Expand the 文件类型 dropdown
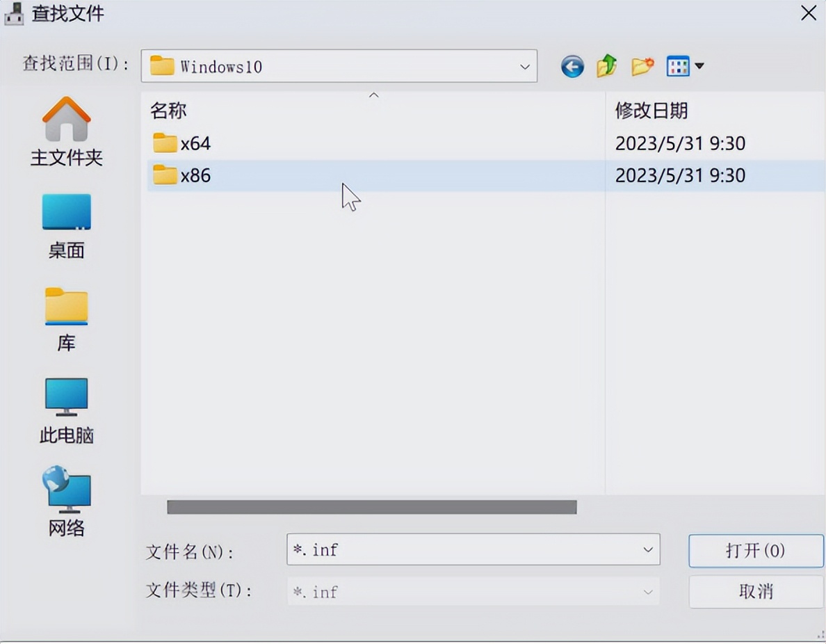Screen dimensions: 826x644 [x=648, y=592]
